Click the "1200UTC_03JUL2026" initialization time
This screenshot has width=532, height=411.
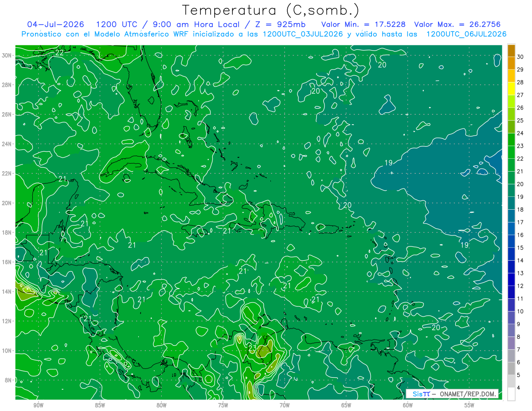[303, 34]
